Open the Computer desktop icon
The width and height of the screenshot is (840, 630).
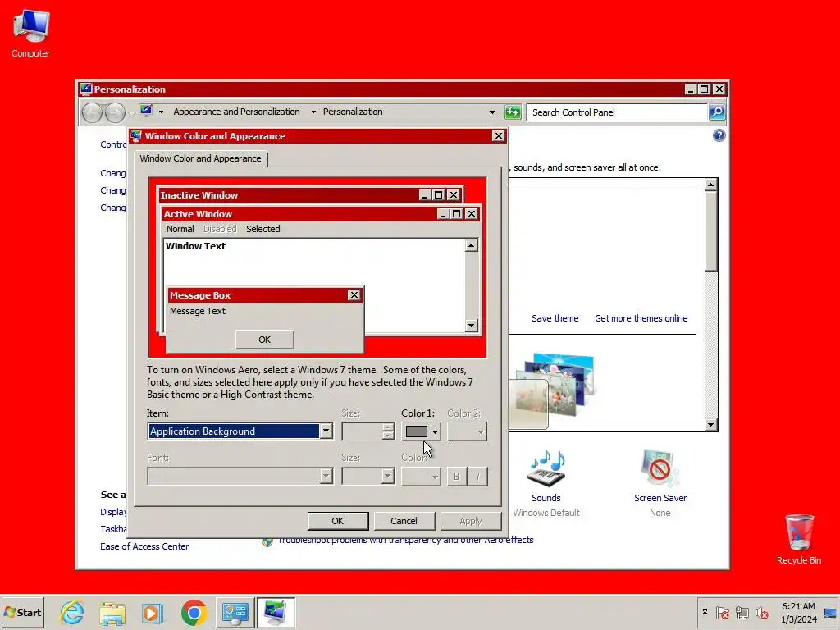pos(30,34)
